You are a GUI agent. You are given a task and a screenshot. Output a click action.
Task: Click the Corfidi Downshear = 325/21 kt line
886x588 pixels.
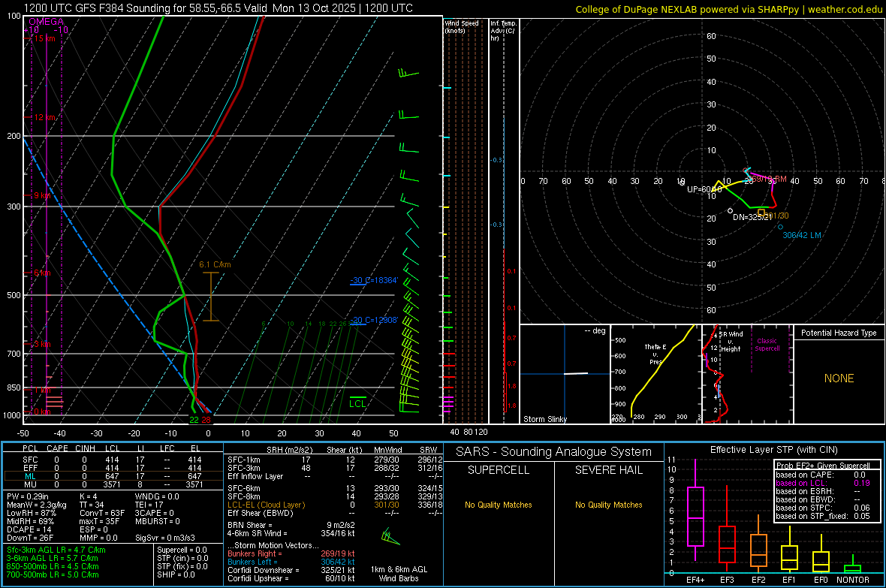[291, 570]
